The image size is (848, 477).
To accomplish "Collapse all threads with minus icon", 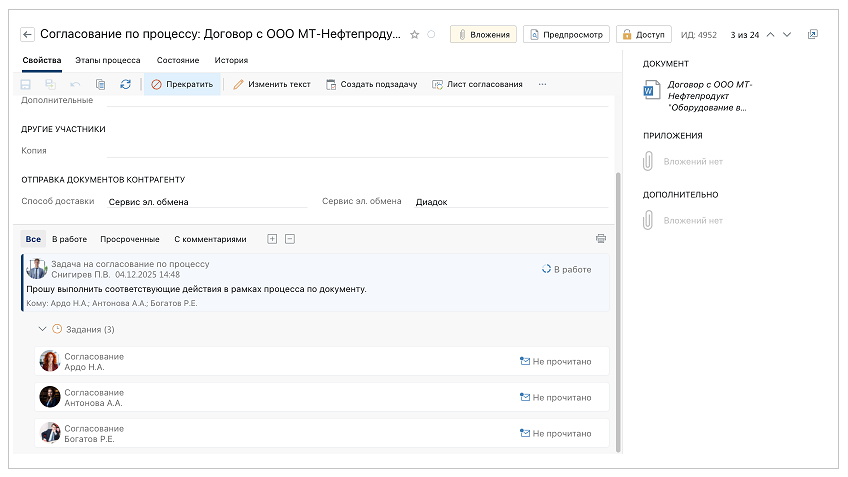I will point(290,239).
